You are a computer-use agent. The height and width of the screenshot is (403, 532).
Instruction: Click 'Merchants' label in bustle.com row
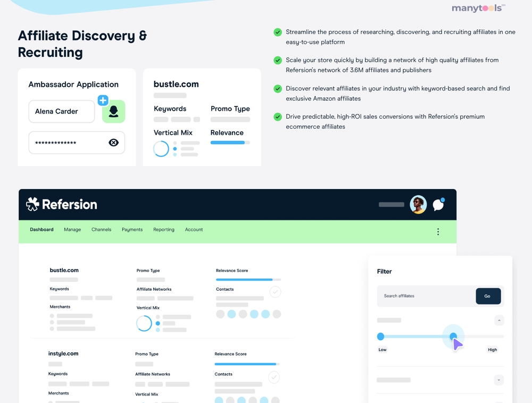60,307
